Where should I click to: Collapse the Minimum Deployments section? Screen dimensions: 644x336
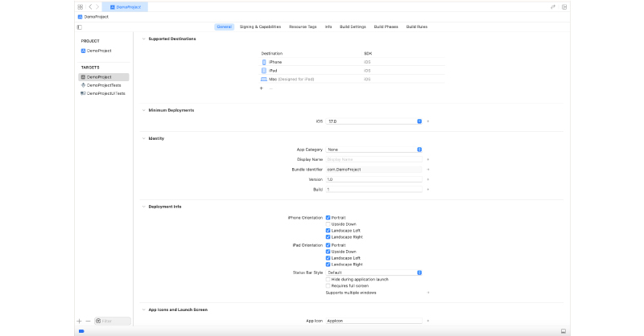coord(144,110)
